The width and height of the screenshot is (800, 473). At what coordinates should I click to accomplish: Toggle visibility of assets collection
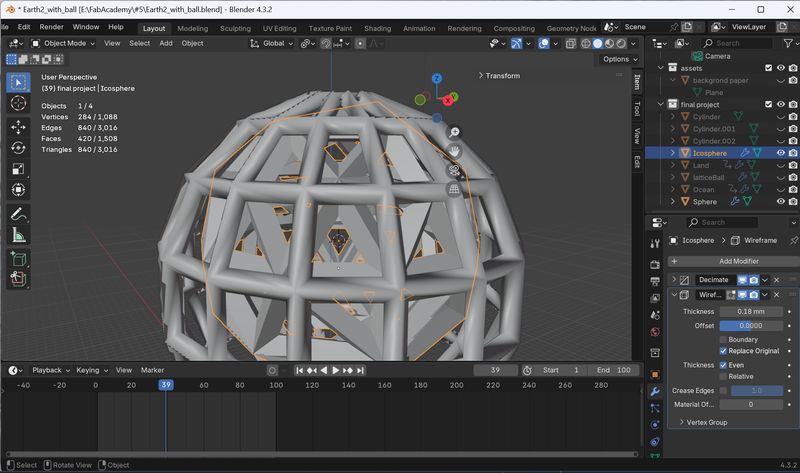(781, 68)
